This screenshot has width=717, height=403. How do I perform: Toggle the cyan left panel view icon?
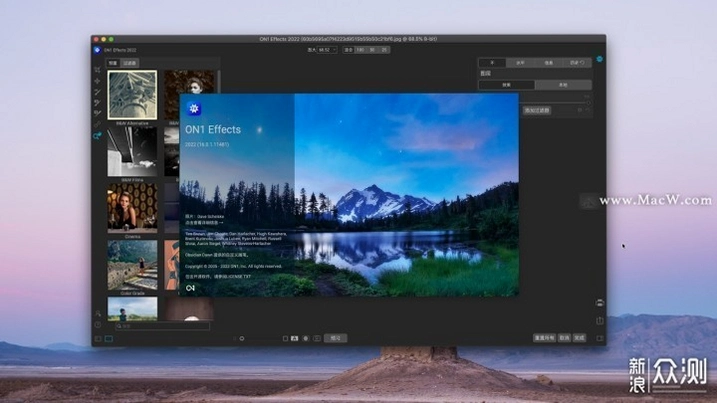point(109,339)
